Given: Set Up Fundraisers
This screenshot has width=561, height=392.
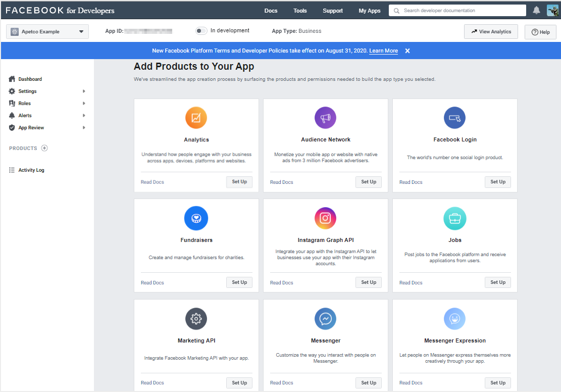Looking at the screenshot, I should point(239,282).
